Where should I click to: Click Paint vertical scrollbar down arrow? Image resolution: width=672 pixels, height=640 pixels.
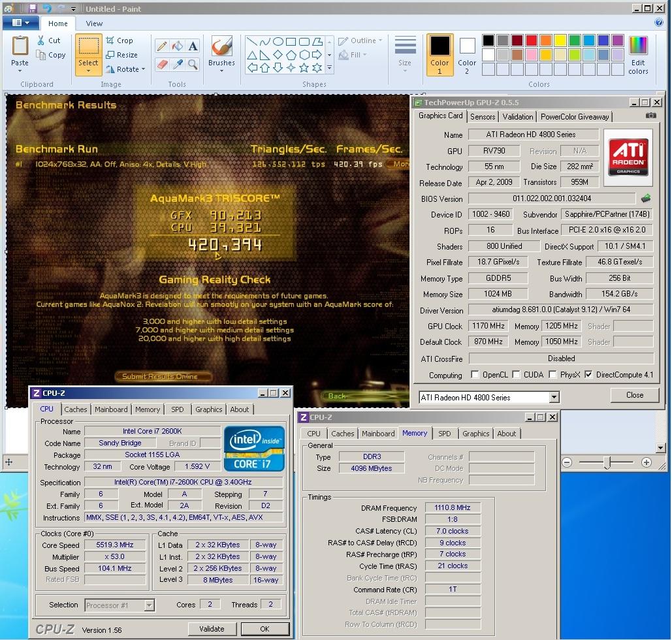660,448
